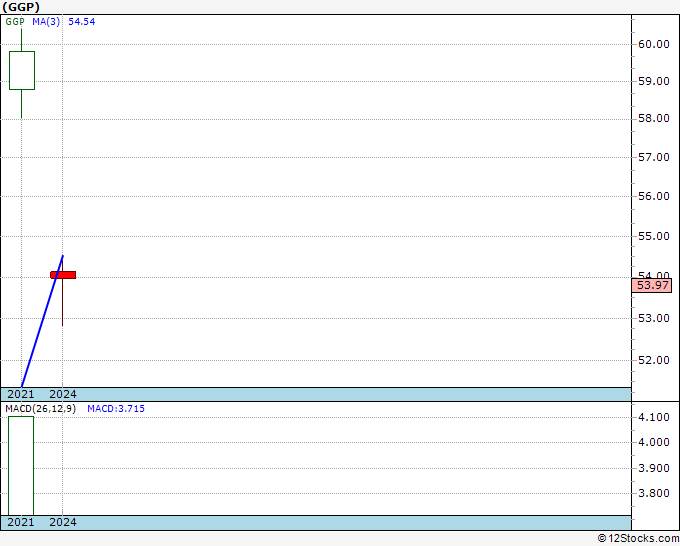
Task: Click 2021 on the MACD time axis
Action: [x=21, y=522]
